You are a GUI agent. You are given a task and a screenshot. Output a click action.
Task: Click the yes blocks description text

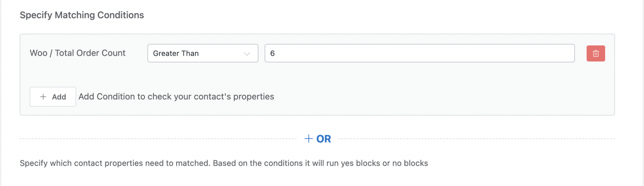[224, 163]
